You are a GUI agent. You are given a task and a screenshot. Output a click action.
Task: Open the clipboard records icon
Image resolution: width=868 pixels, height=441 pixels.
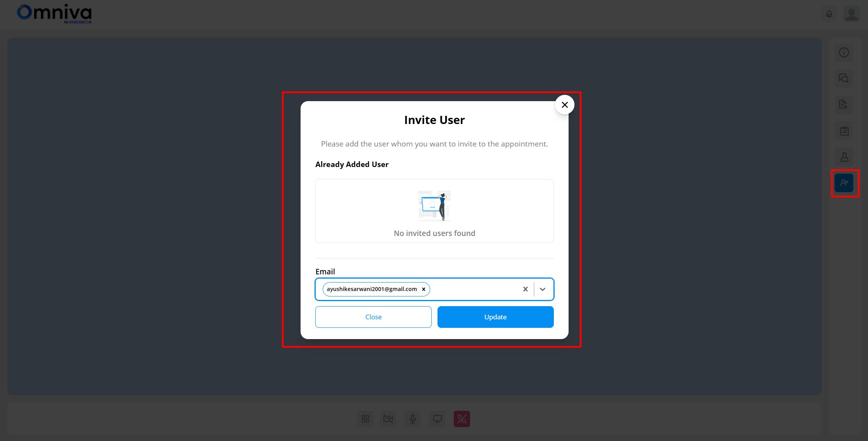(844, 131)
